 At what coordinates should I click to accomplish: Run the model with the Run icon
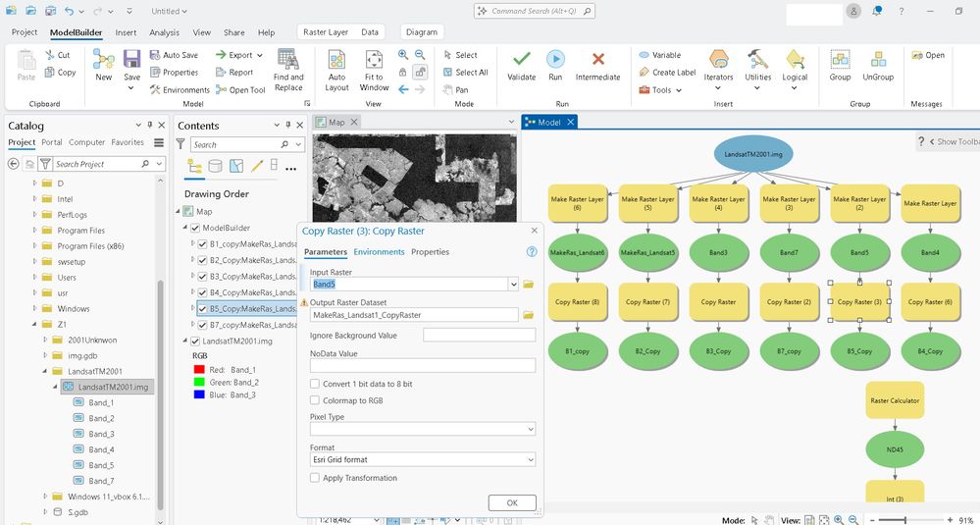[555, 60]
